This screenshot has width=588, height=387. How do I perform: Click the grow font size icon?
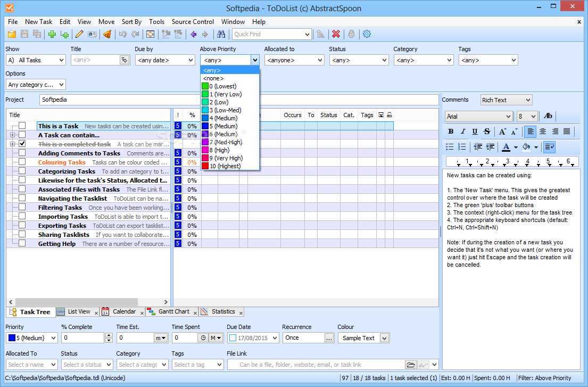point(502,131)
